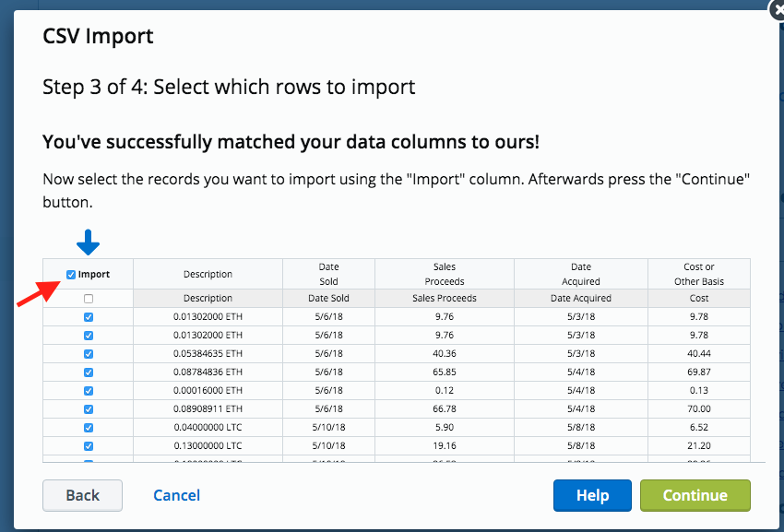Click the Date Sold column header
The width and height of the screenshot is (784, 532).
click(x=328, y=274)
